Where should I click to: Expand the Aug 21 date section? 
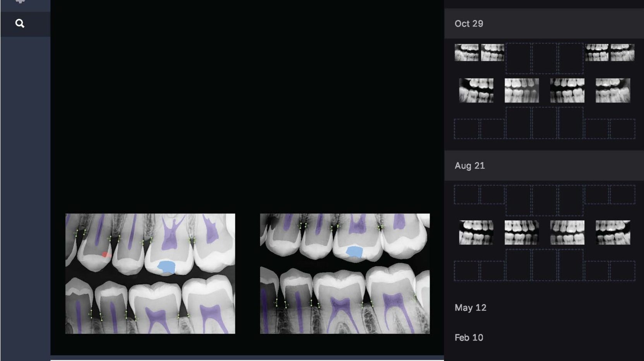coord(544,165)
